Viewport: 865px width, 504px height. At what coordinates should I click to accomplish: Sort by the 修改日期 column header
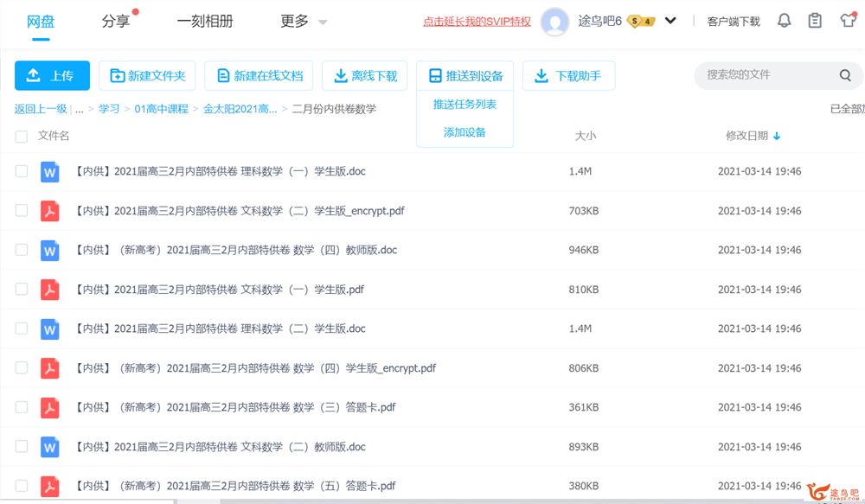[747, 137]
